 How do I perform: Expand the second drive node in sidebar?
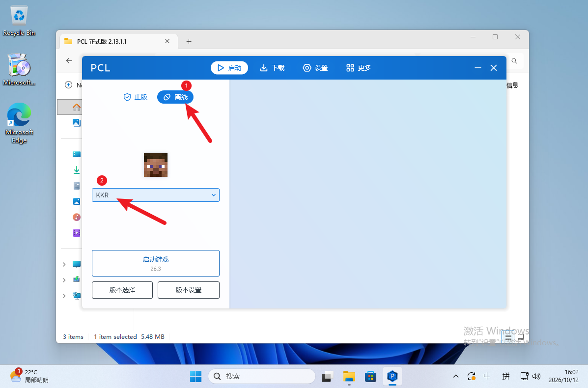[x=64, y=280]
